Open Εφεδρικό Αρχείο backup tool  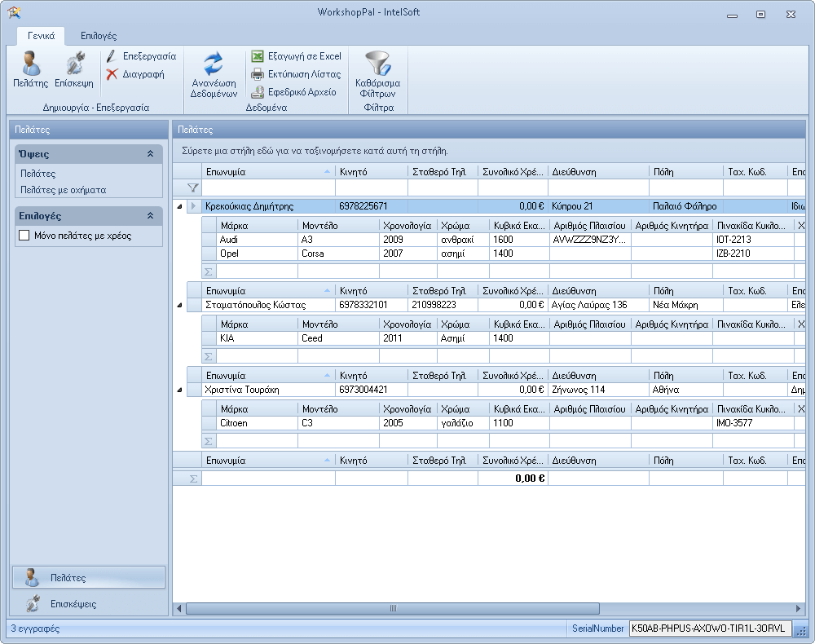pos(293,92)
